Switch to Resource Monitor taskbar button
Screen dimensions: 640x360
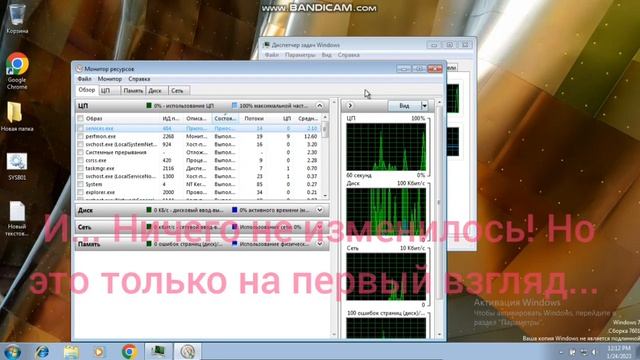click(x=188, y=352)
